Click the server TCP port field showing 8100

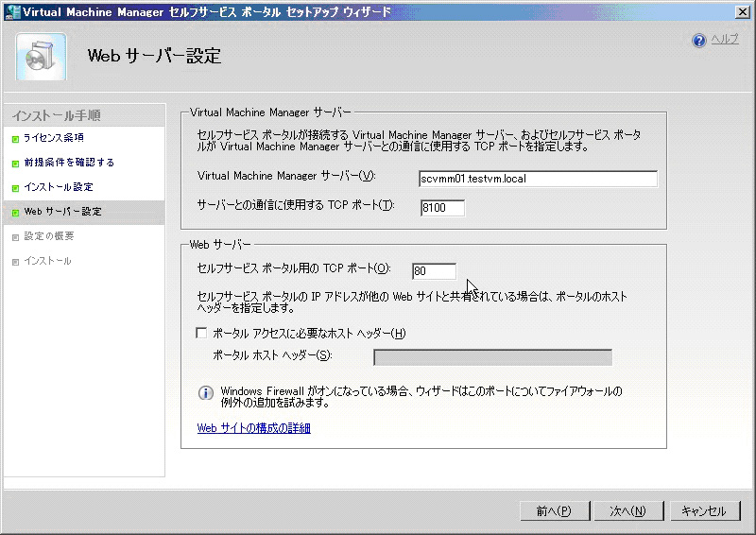[442, 208]
